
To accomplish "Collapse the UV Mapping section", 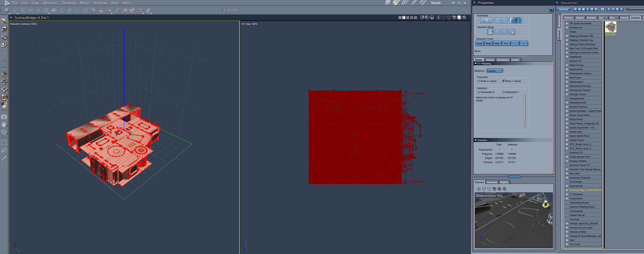I will point(476,63).
